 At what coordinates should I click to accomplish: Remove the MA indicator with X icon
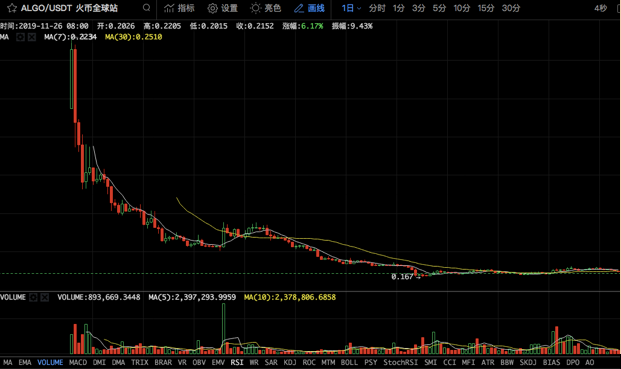[x=32, y=37]
